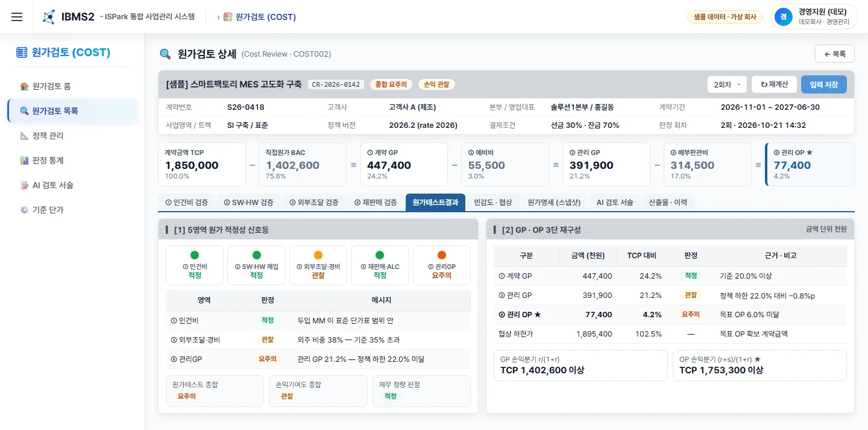Screen dimensions: 868x430
Task: Click the amber signal light for 외부조달·경비
Action: (x=318, y=255)
